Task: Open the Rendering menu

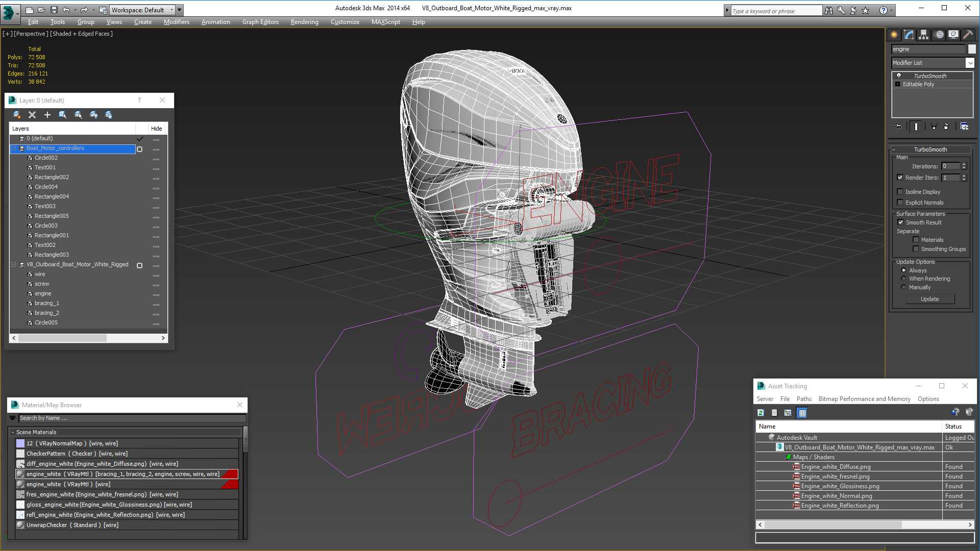Action: [304, 22]
